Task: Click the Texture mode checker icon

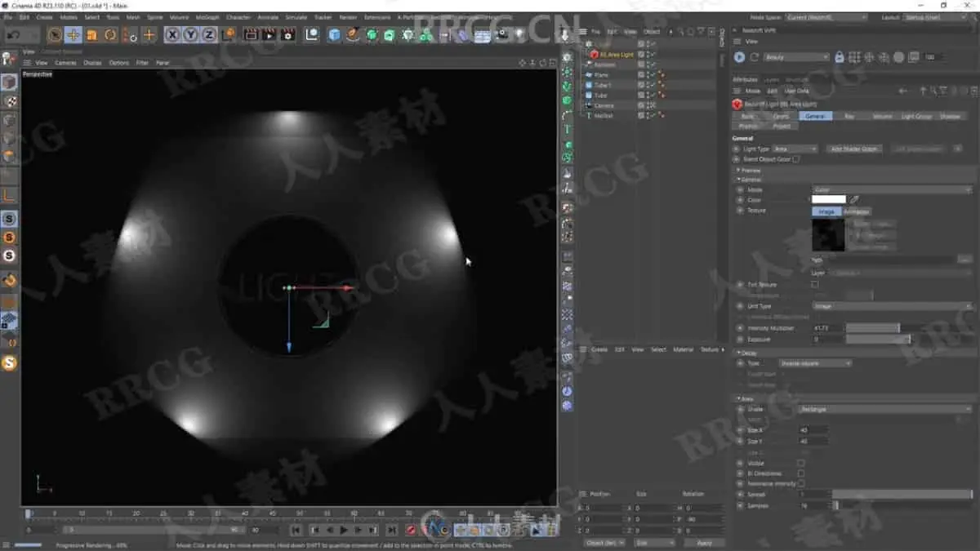Action: [9, 101]
